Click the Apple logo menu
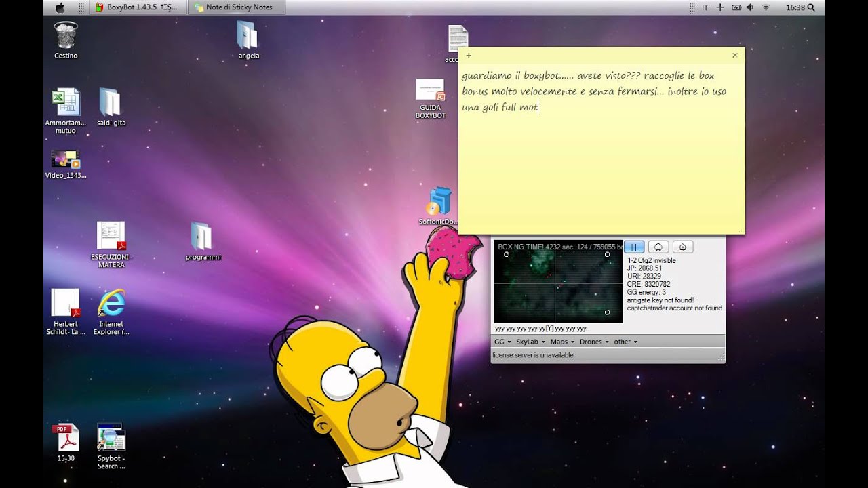This screenshot has width=868, height=488. click(x=60, y=7)
